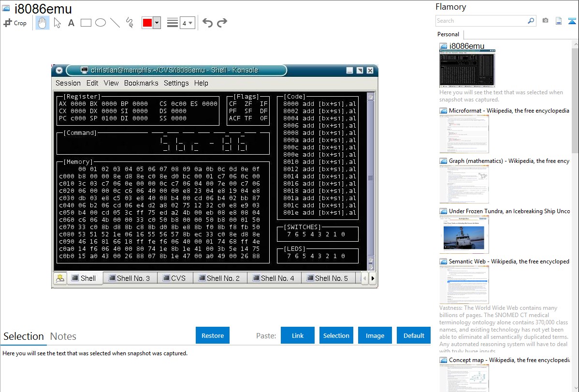The image size is (579, 392).
Task: Click the new page icon
Action: click(559, 21)
